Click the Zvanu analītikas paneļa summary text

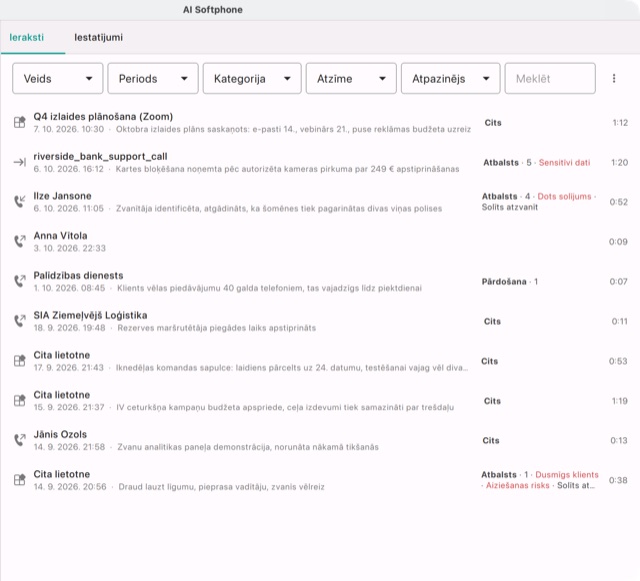point(248,447)
